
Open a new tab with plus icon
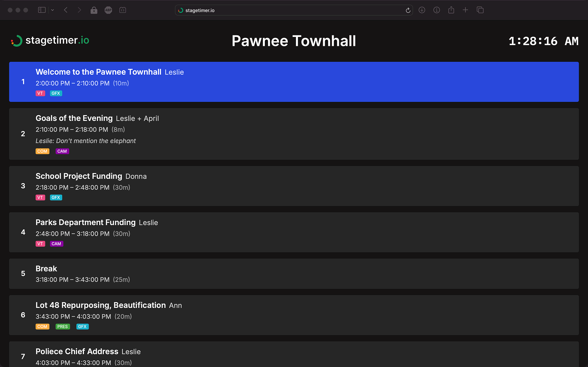(465, 10)
